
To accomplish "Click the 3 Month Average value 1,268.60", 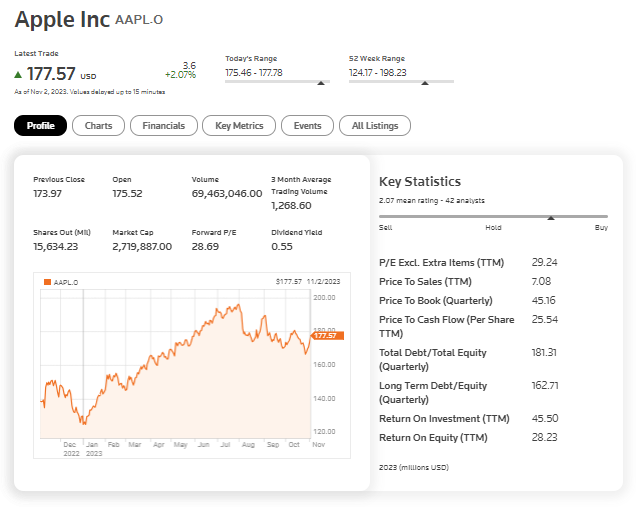I will coord(291,206).
